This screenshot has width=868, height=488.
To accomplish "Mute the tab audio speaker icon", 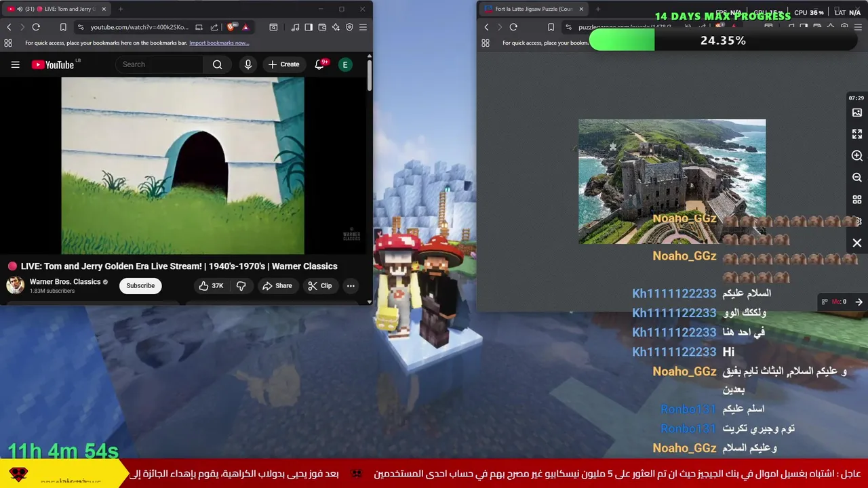I will click(20, 9).
